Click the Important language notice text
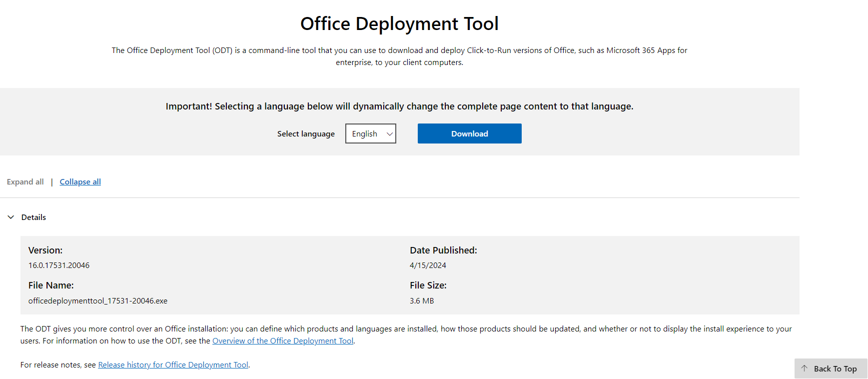The image size is (868, 379). pyautogui.click(x=399, y=106)
